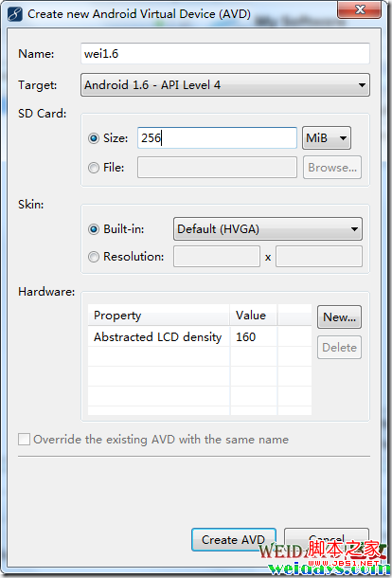Screen dimensions: 392x578
Task: Choose the Built-in skin radio option
Action: click(x=94, y=229)
